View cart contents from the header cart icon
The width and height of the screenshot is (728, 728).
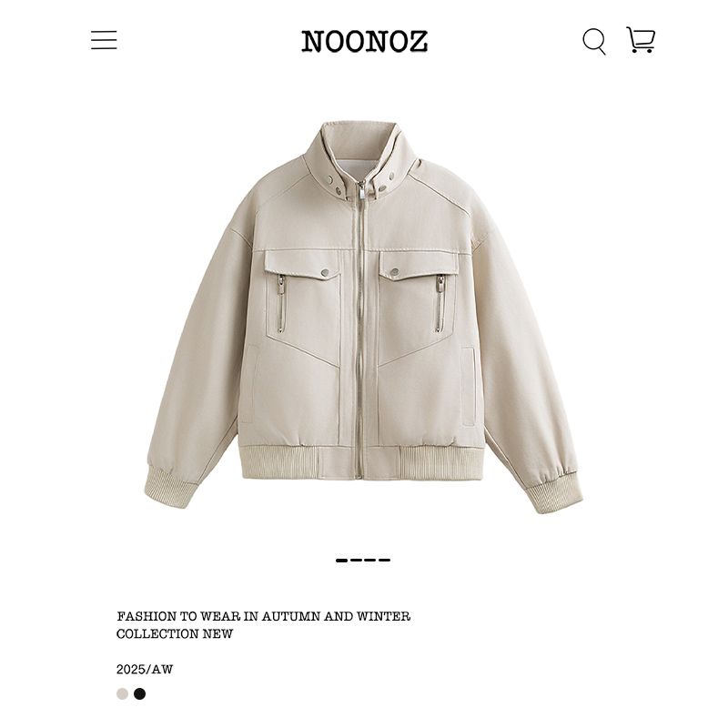click(x=641, y=39)
